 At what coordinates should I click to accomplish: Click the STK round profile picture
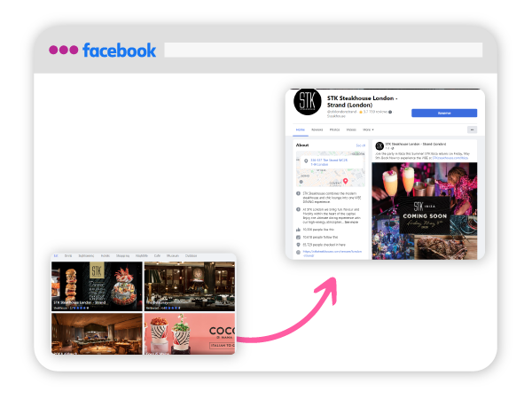pos(308,101)
